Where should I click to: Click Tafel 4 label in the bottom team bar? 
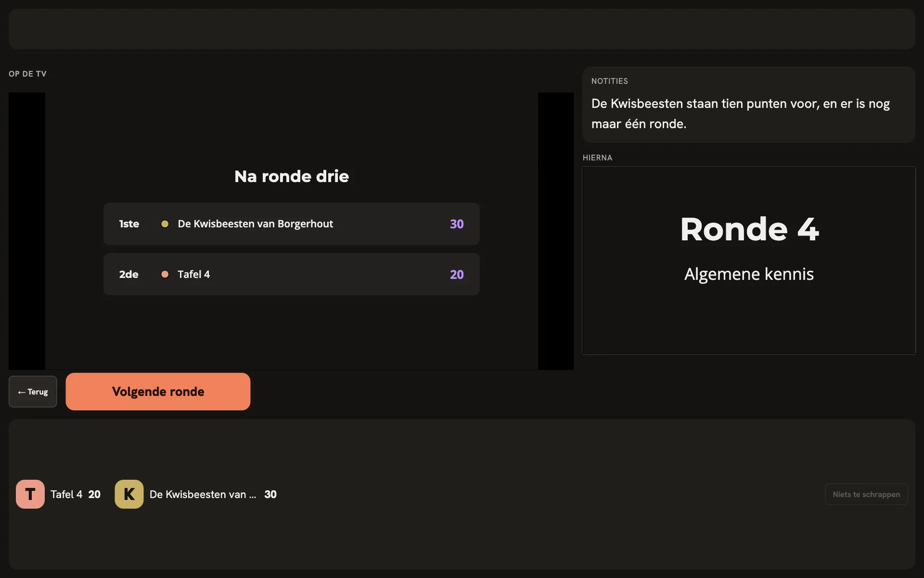66,494
